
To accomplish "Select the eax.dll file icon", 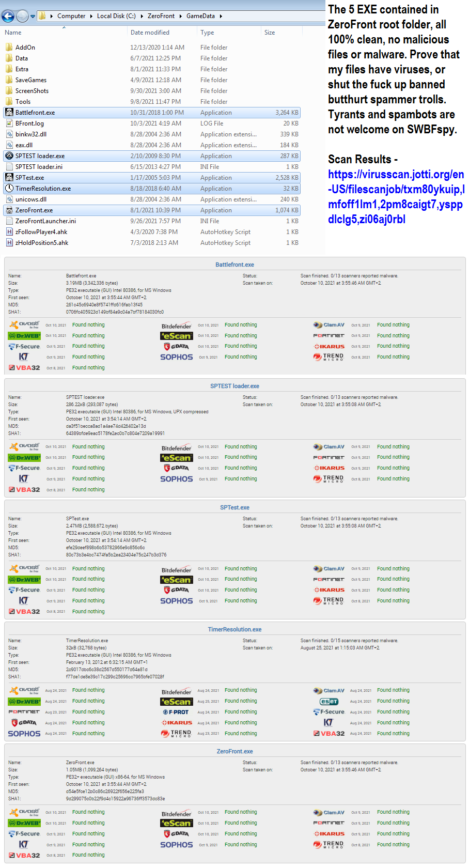I will [x=9, y=145].
